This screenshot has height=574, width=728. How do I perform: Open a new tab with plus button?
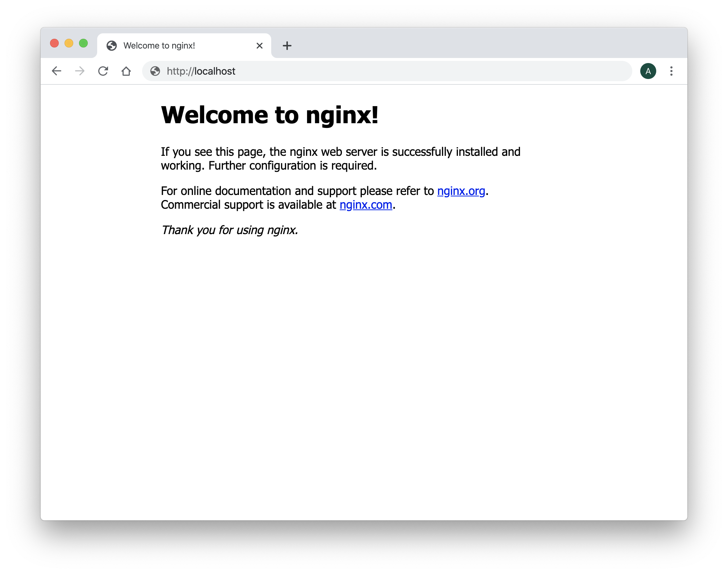[x=287, y=46]
